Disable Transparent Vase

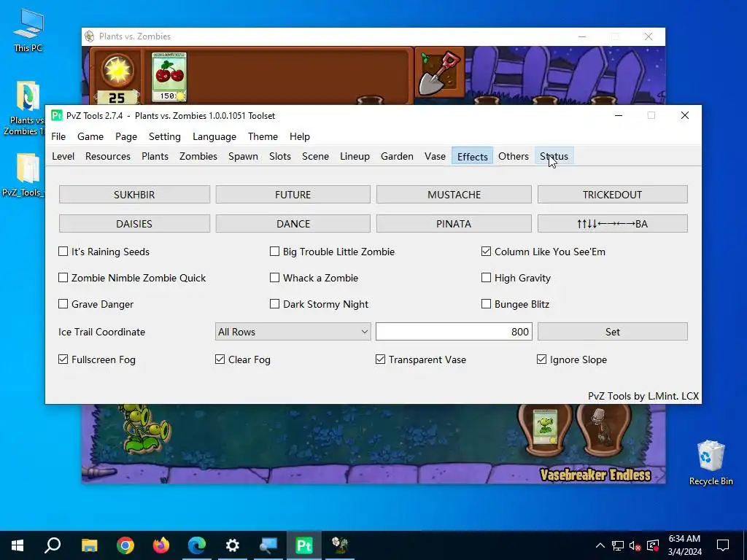(x=380, y=359)
